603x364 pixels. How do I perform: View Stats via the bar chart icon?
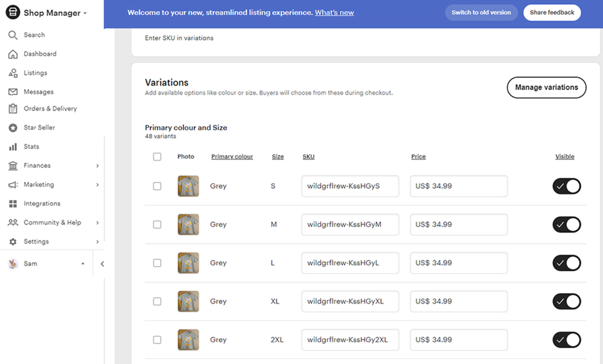point(13,146)
